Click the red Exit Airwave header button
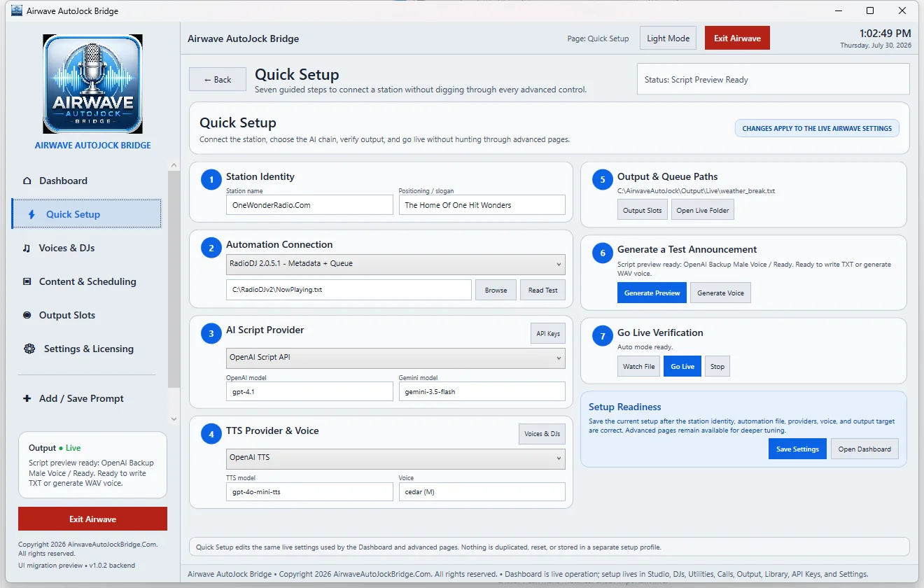Image resolution: width=924 pixels, height=588 pixels. click(x=737, y=38)
